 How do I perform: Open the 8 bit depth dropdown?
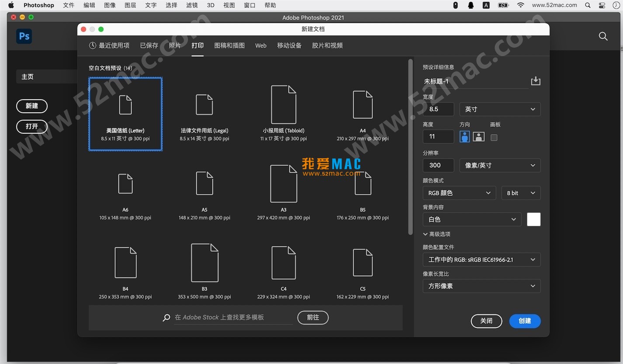tap(521, 193)
